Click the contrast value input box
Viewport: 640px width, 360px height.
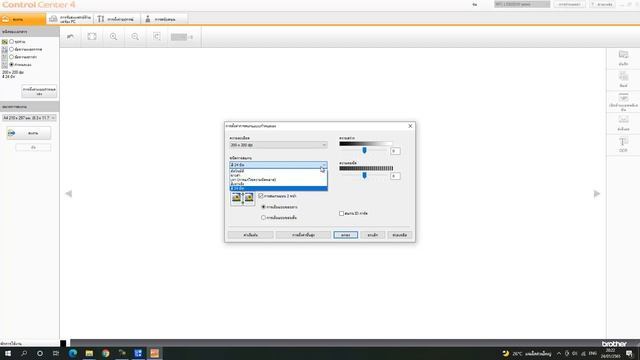pos(395,176)
